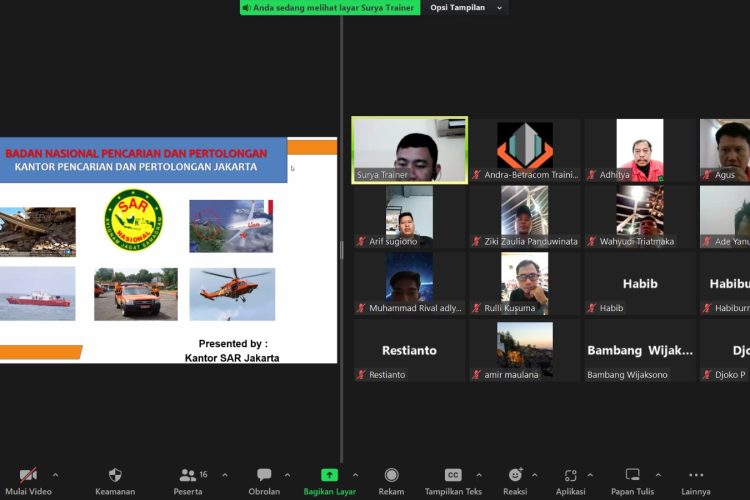Open the Aplikasi apps icon
Screen dimensions: 750x500
tap(570, 475)
